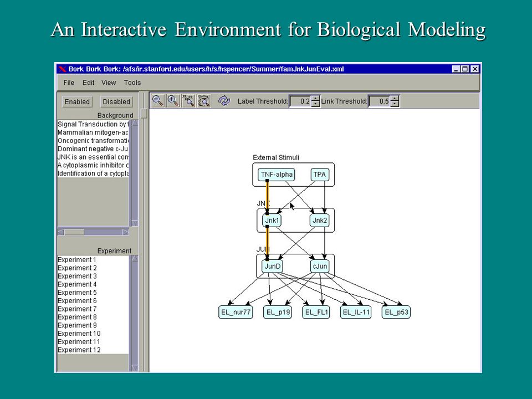
Task: Select 'Dominant negative c-Ju' background entry
Action: [93, 149]
